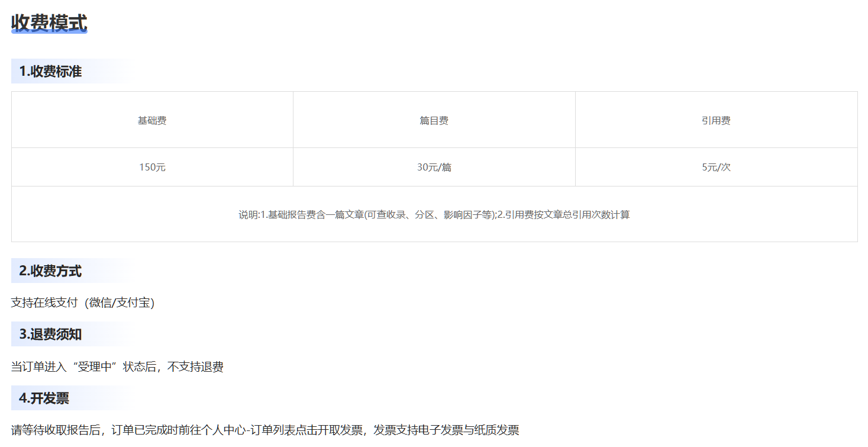The image size is (868, 447).
Task: Select the 5元/次 price cell
Action: 717,167
